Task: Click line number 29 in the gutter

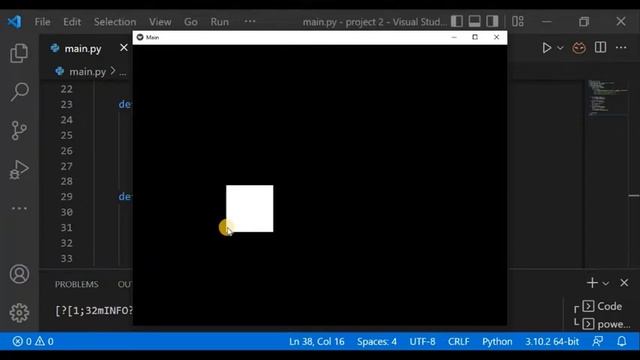Action: coord(67,196)
